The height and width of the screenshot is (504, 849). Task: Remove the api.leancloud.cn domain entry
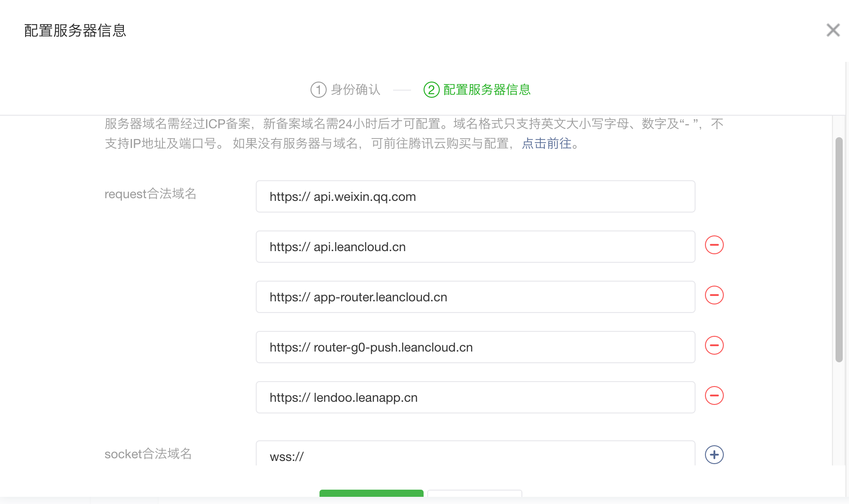click(x=714, y=245)
